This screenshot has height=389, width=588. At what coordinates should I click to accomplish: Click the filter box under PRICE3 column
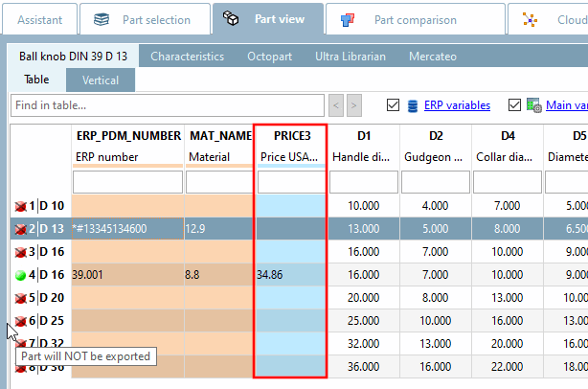pos(291,182)
